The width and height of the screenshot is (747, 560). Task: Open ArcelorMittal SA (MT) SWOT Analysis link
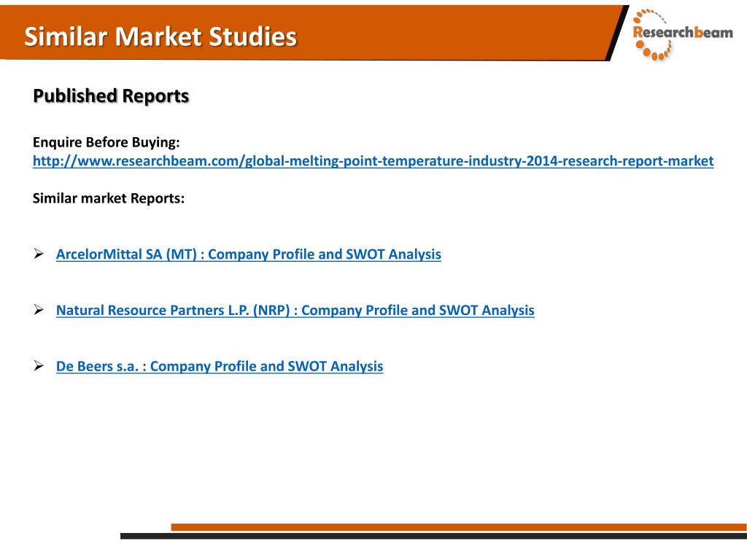[x=248, y=254]
